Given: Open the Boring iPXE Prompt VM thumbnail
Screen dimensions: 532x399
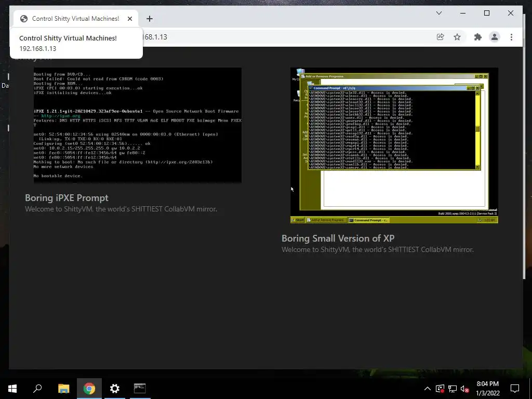Looking at the screenshot, I should pyautogui.click(x=137, y=125).
